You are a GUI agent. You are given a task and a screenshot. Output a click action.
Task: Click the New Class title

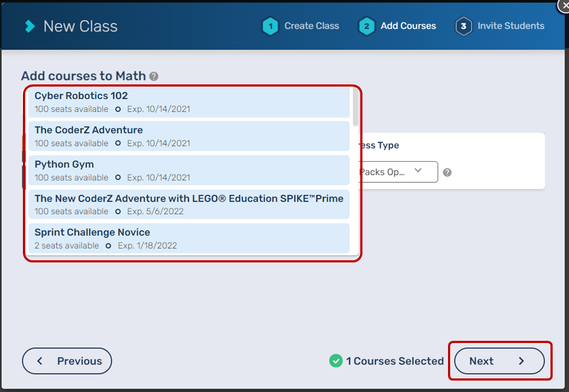click(x=81, y=27)
